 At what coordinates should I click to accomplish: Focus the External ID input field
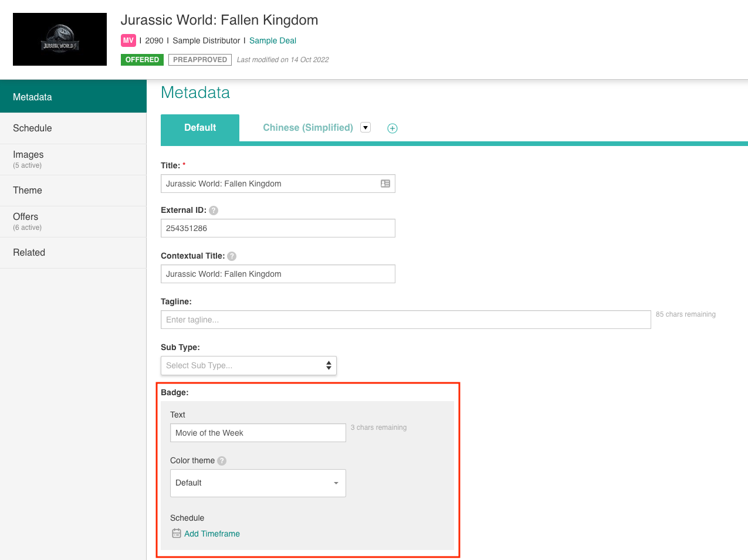click(x=278, y=228)
